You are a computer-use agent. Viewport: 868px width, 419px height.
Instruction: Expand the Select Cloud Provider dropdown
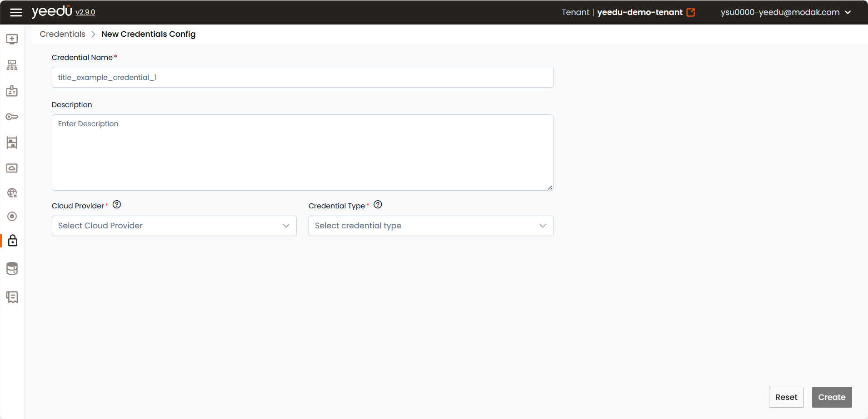174,226
